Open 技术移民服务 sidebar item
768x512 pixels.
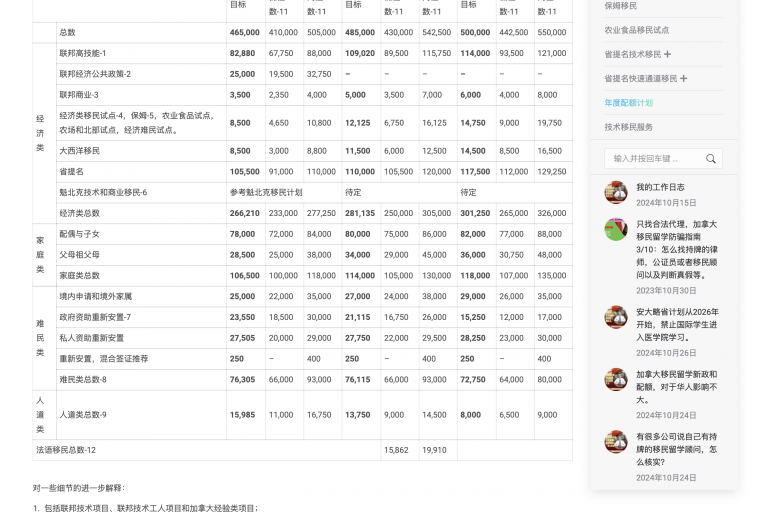(x=628, y=127)
